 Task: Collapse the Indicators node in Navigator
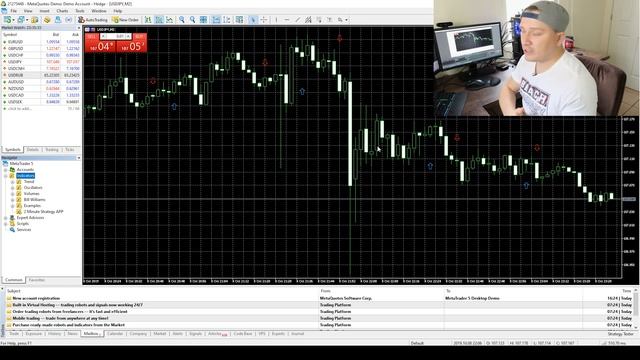6,176
